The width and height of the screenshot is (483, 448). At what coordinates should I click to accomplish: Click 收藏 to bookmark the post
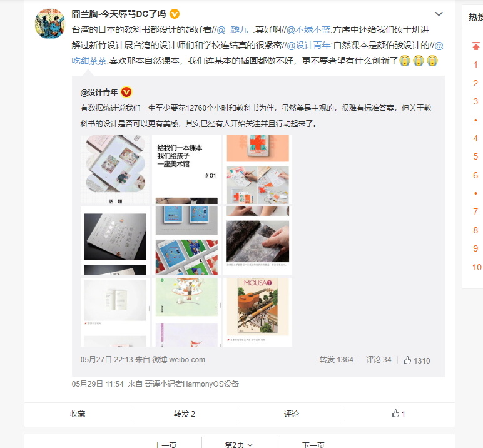78,414
